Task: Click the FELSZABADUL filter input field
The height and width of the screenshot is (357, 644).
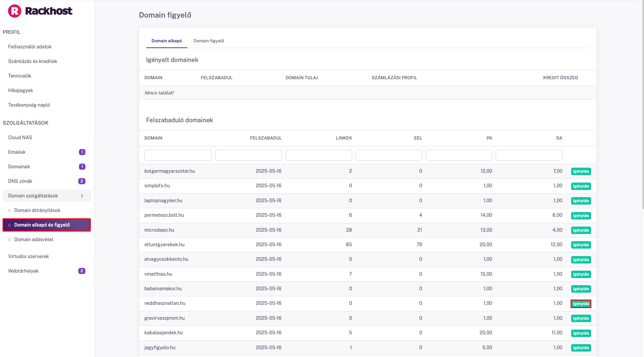Action: (x=248, y=155)
